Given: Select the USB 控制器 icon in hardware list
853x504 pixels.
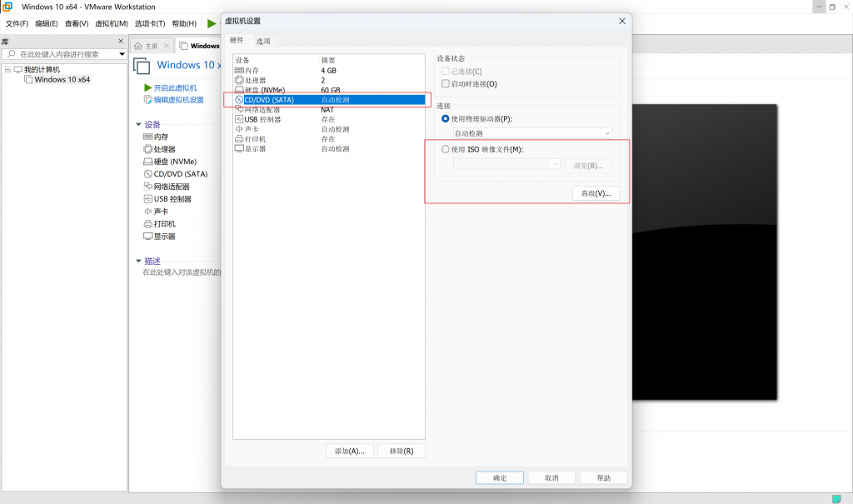Looking at the screenshot, I should coord(239,119).
